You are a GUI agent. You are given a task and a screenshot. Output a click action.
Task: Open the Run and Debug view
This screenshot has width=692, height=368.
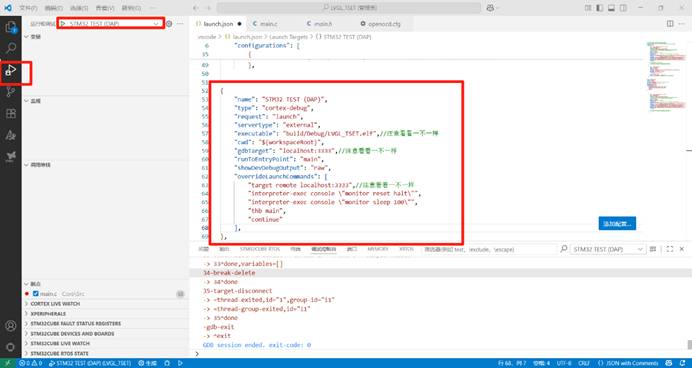click(11, 71)
